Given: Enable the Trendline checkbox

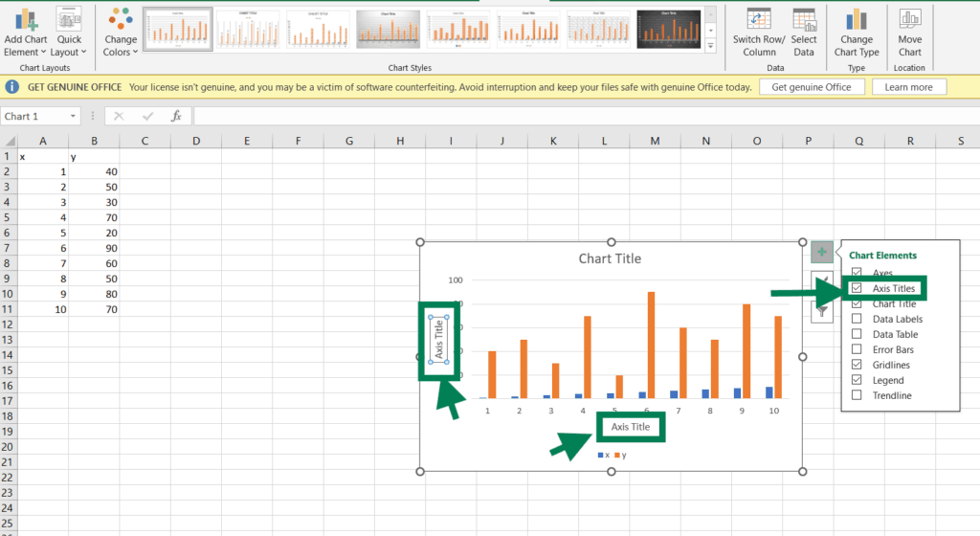Looking at the screenshot, I should pos(857,395).
